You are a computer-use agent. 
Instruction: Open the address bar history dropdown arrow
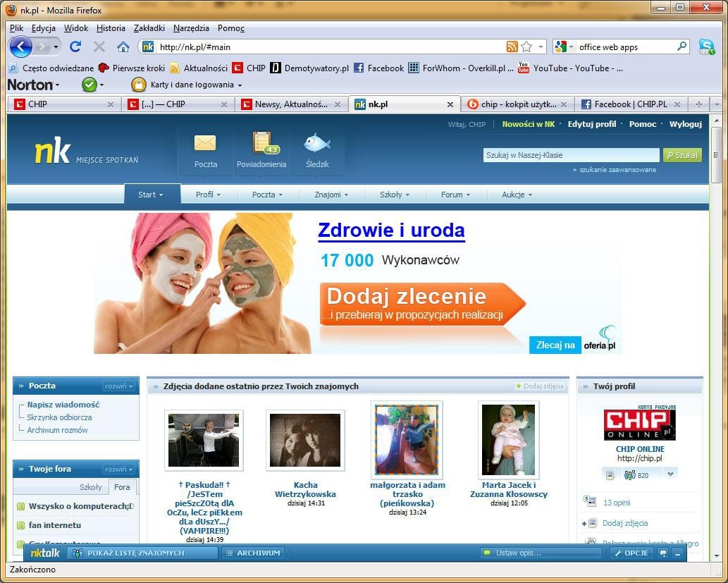541,47
